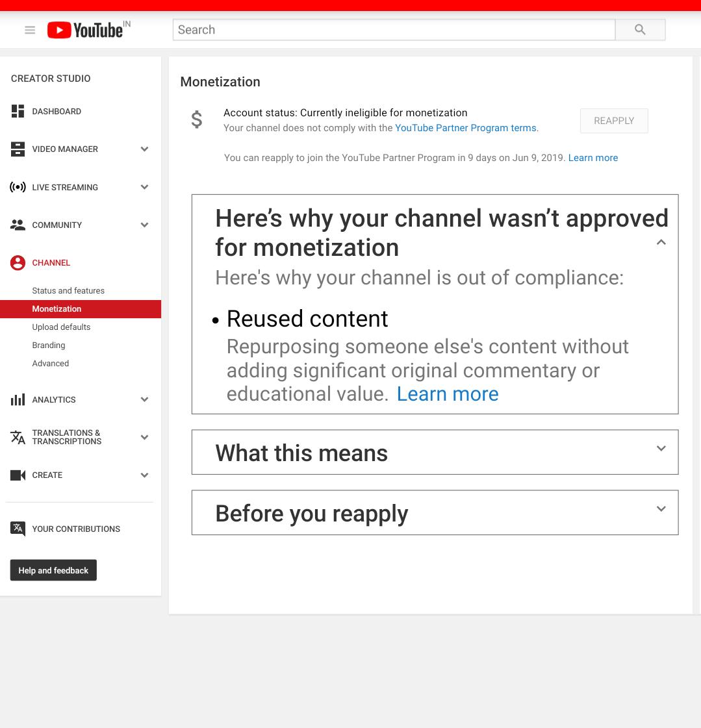This screenshot has height=728, width=701.
Task: Focus the Search input field
Action: (x=394, y=30)
